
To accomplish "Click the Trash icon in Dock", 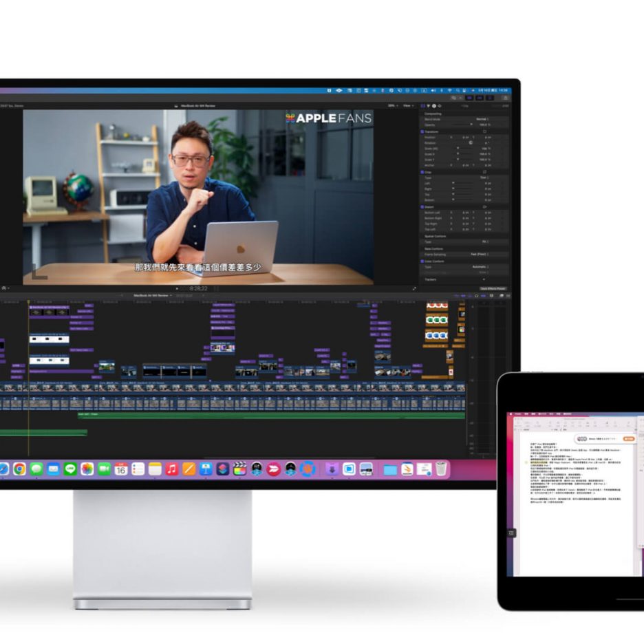I will pyautogui.click(x=441, y=469).
